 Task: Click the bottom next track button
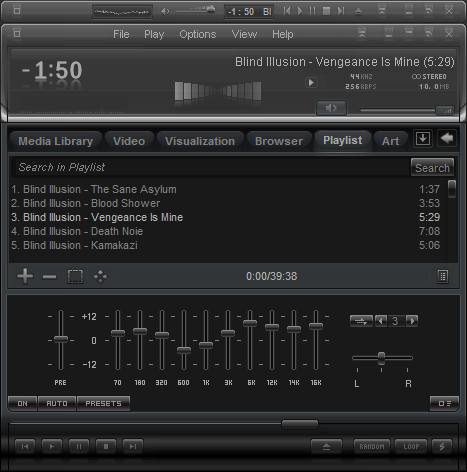(133, 446)
